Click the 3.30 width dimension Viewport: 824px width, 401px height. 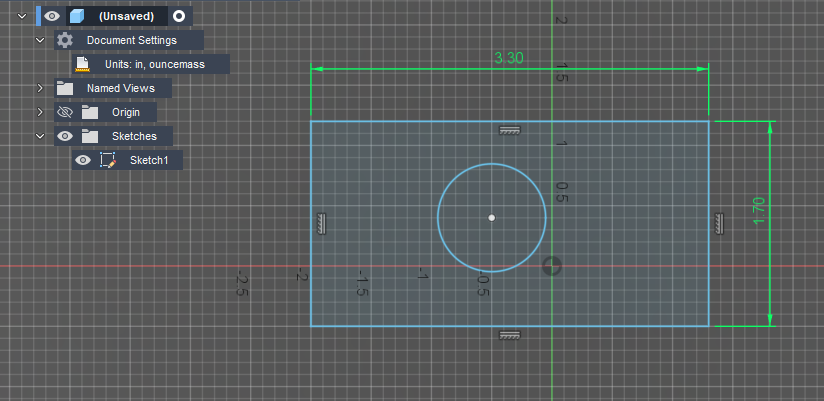point(509,58)
